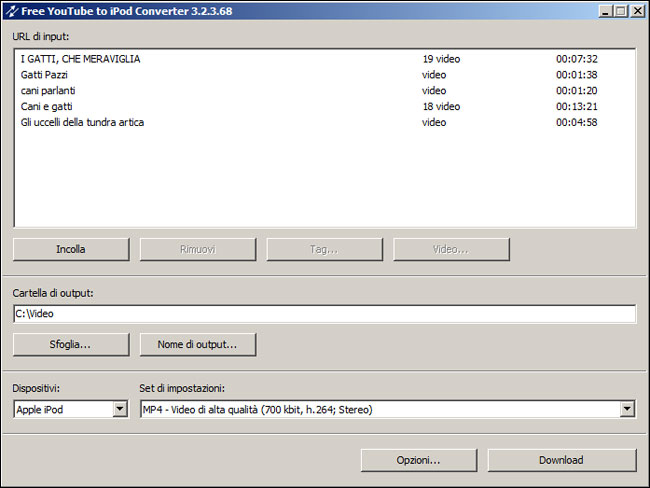Viewport: 650px width, 488px height.
Task: Select the Gatti Pazzi list item
Action: point(45,75)
